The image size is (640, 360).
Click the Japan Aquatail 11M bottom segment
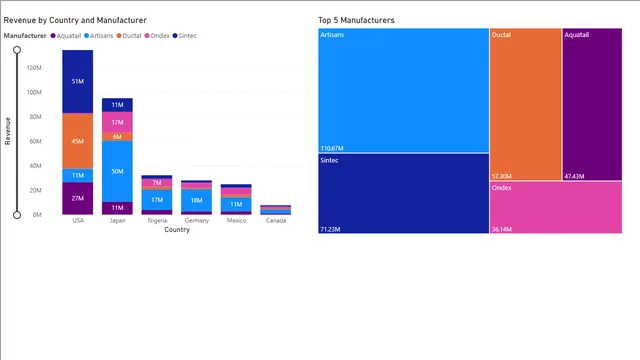pos(117,208)
